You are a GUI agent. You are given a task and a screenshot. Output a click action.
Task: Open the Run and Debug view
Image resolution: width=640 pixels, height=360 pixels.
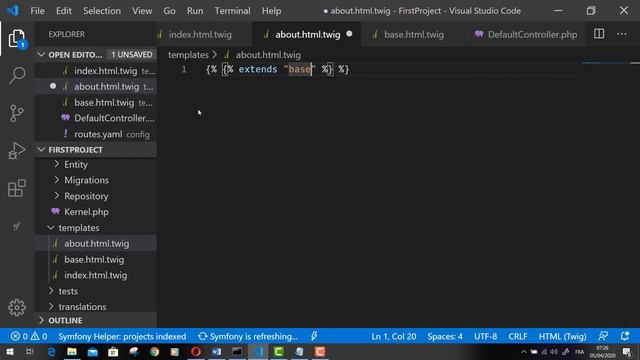(x=17, y=151)
